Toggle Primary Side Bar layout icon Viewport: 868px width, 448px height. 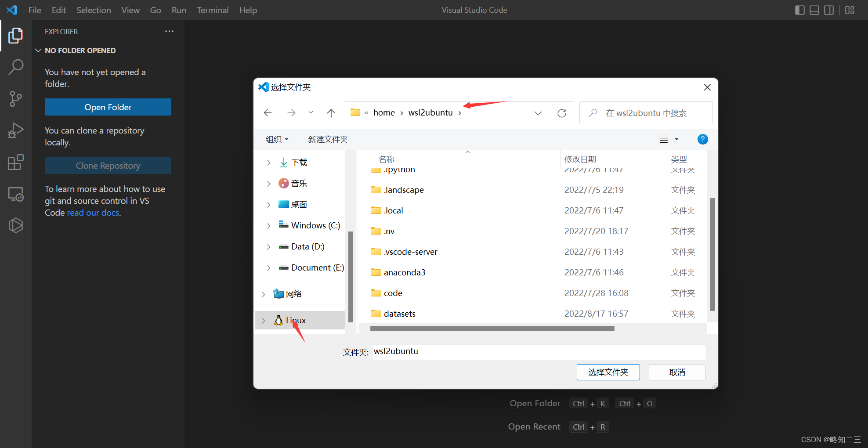[800, 10]
